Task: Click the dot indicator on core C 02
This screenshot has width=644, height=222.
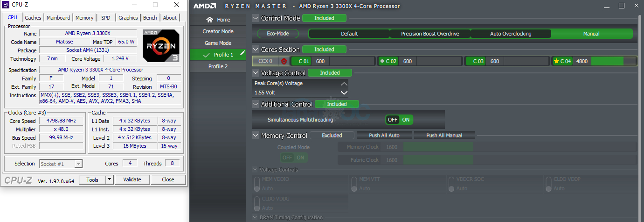Action: (382, 61)
